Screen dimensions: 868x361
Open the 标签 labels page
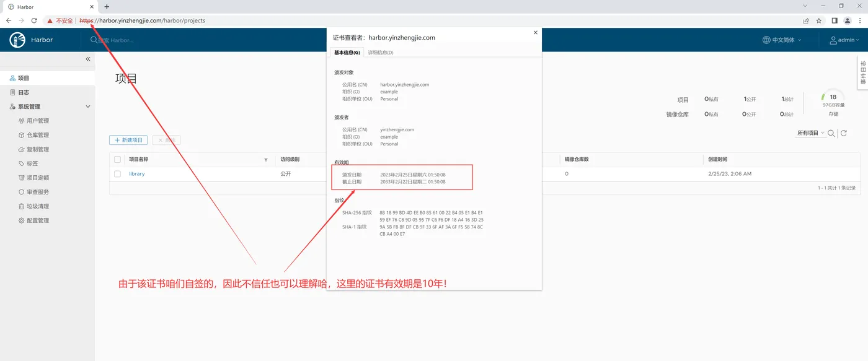[x=32, y=163]
